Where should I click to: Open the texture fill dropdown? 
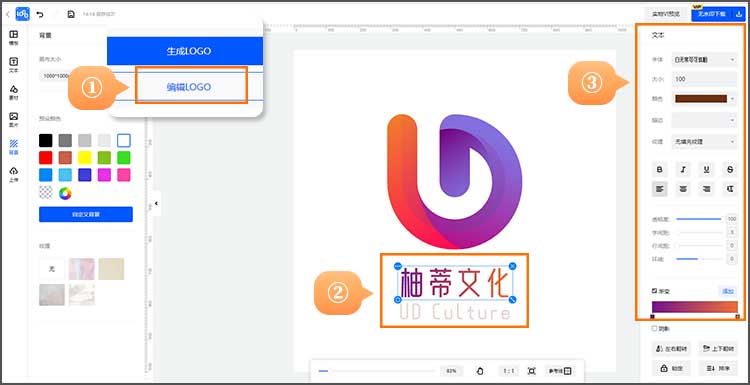tap(704, 142)
